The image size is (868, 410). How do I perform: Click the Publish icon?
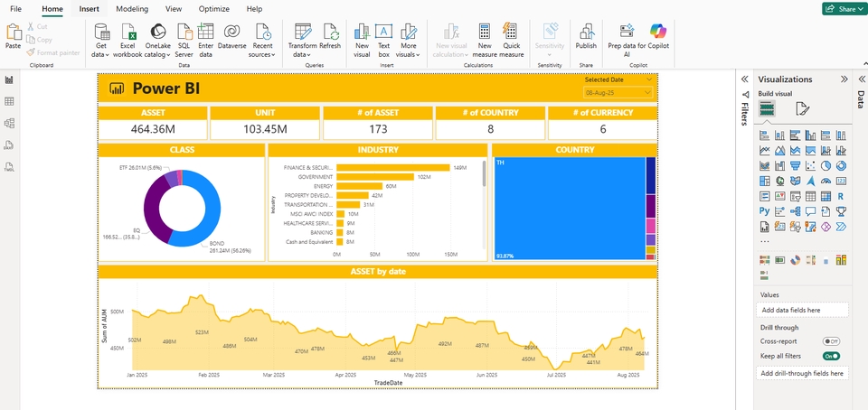click(x=586, y=33)
